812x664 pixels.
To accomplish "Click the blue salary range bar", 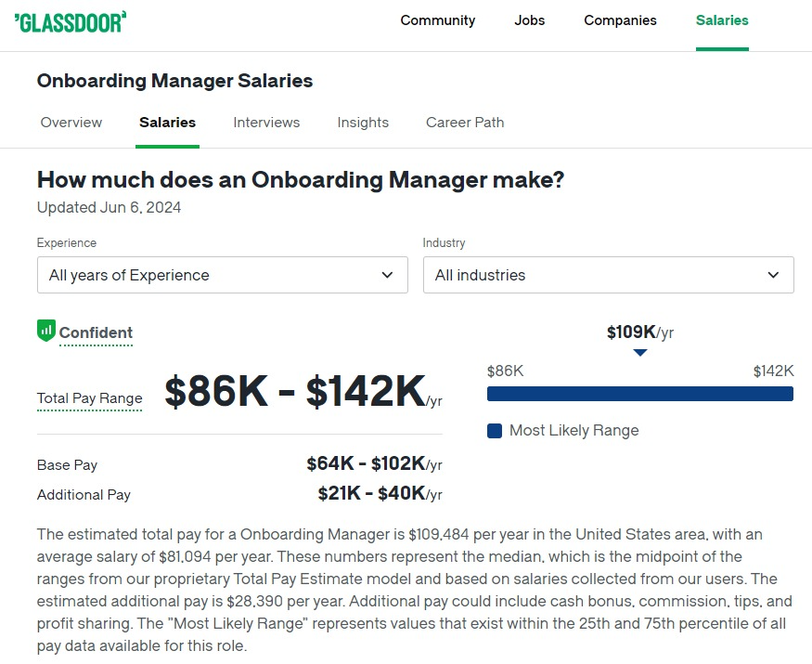I will pos(639,394).
